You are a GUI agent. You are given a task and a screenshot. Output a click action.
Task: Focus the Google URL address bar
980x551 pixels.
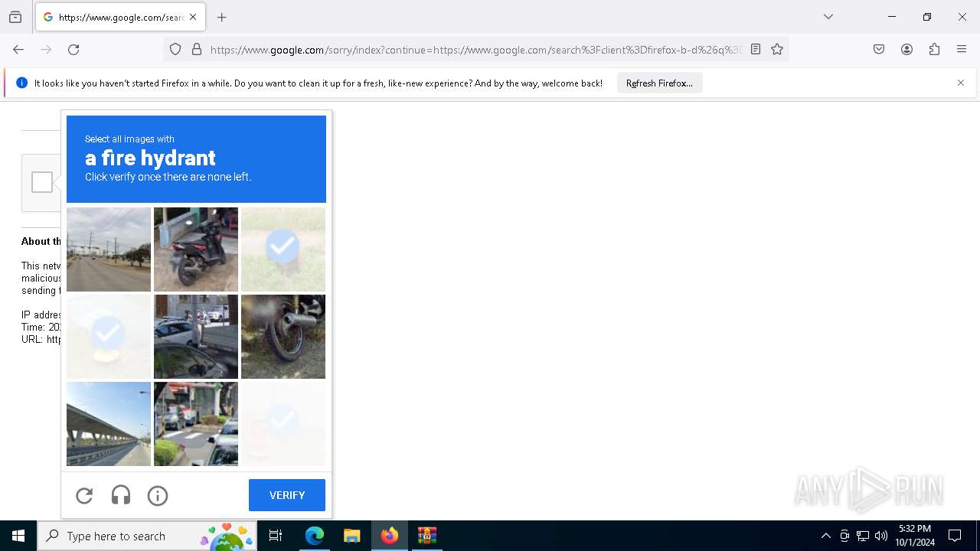(x=475, y=50)
